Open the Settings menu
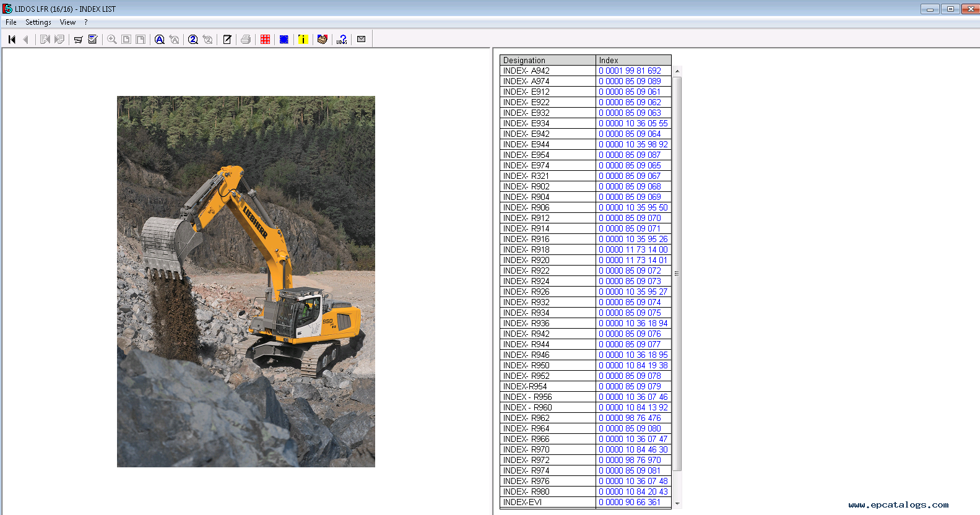This screenshot has height=515, width=980. click(x=38, y=22)
